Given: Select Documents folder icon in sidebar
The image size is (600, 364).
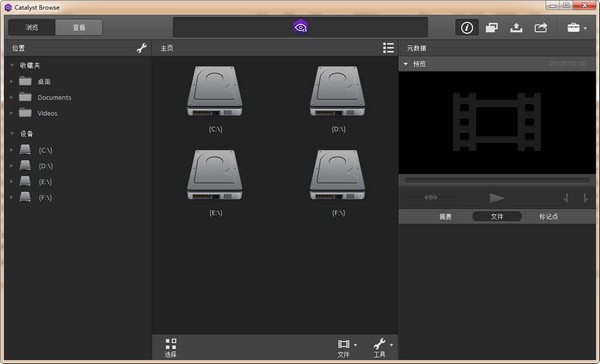Looking at the screenshot, I should [25, 97].
